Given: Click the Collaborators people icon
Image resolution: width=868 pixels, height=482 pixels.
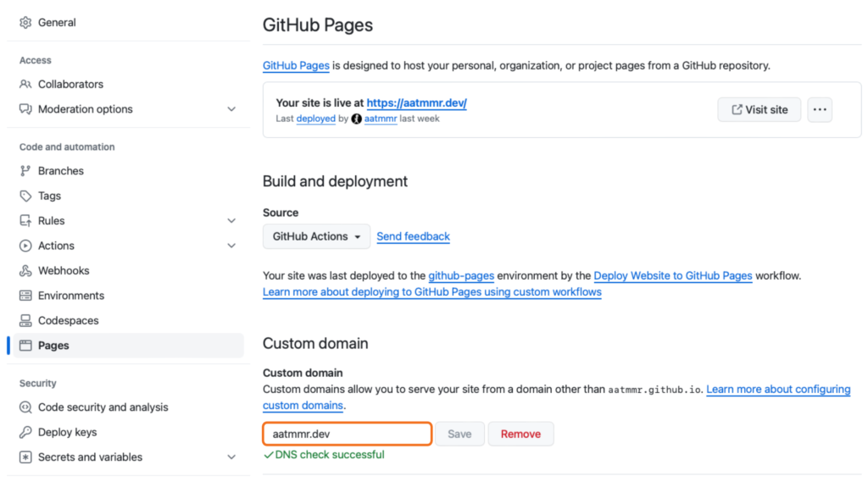Looking at the screenshot, I should (25, 84).
